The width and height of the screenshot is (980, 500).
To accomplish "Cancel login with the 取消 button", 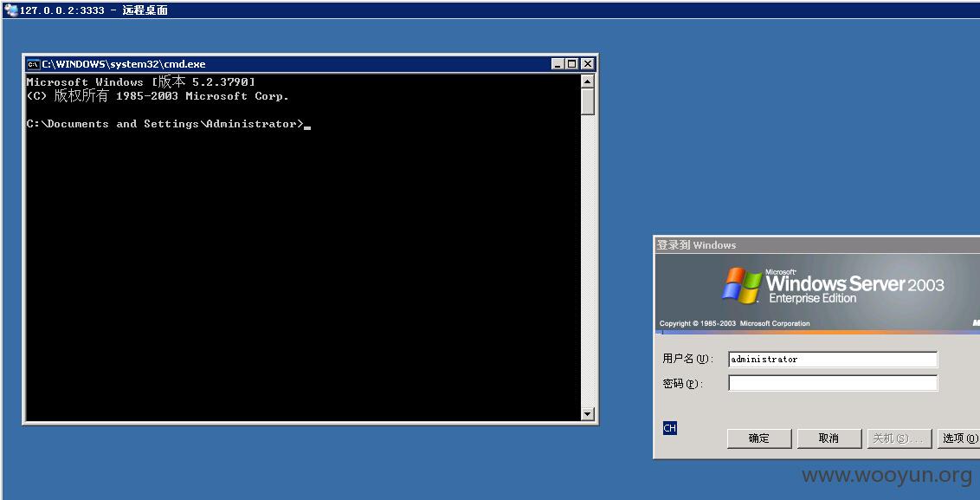I will 828,438.
